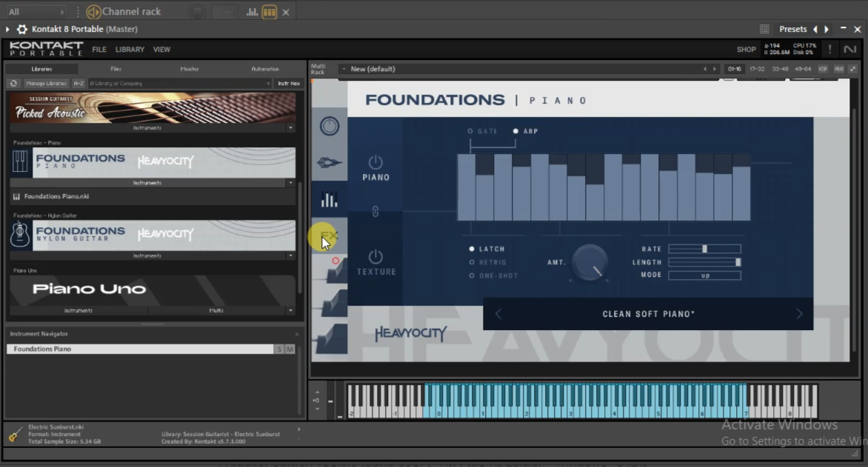The width and height of the screenshot is (868, 467).
Task: Toggle the TEXTURE layer power button
Action: pyautogui.click(x=375, y=257)
